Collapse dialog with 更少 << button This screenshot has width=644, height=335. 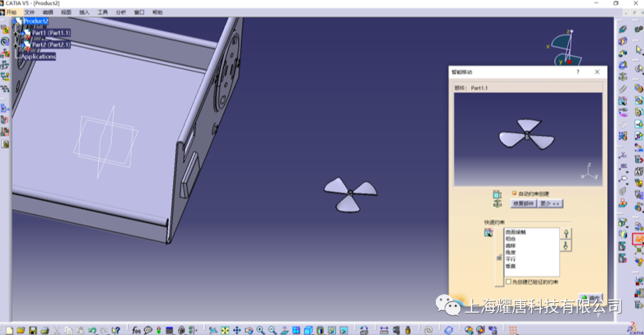pos(550,203)
